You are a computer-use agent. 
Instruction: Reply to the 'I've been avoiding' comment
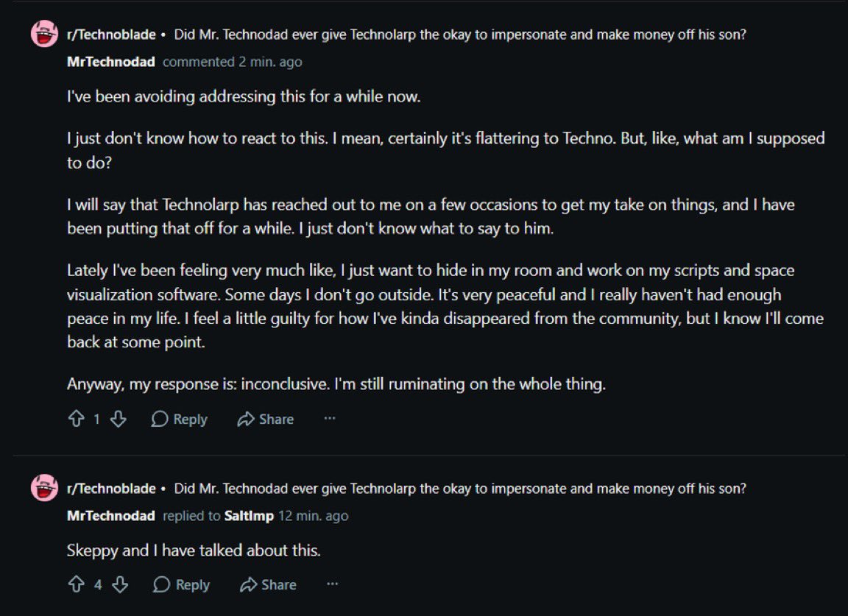(x=179, y=419)
